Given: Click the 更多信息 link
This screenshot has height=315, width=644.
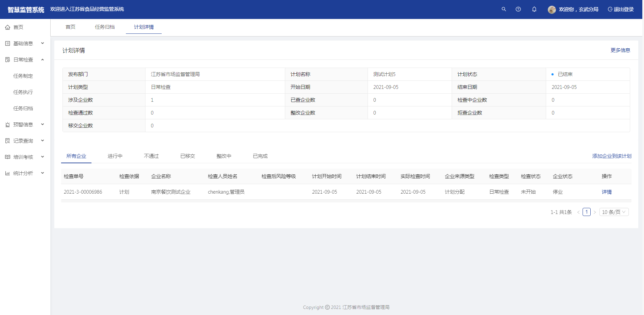Looking at the screenshot, I should click(x=620, y=50).
